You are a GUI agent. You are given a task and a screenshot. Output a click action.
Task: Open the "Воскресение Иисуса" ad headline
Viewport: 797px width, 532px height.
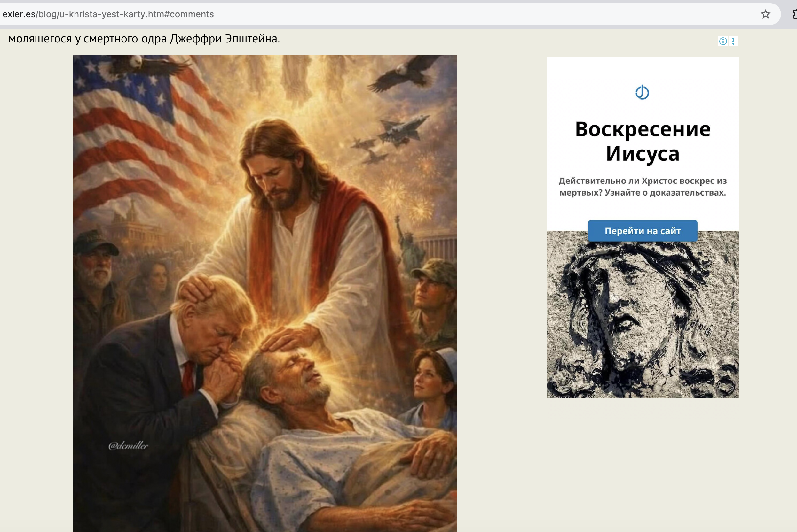[x=643, y=142]
